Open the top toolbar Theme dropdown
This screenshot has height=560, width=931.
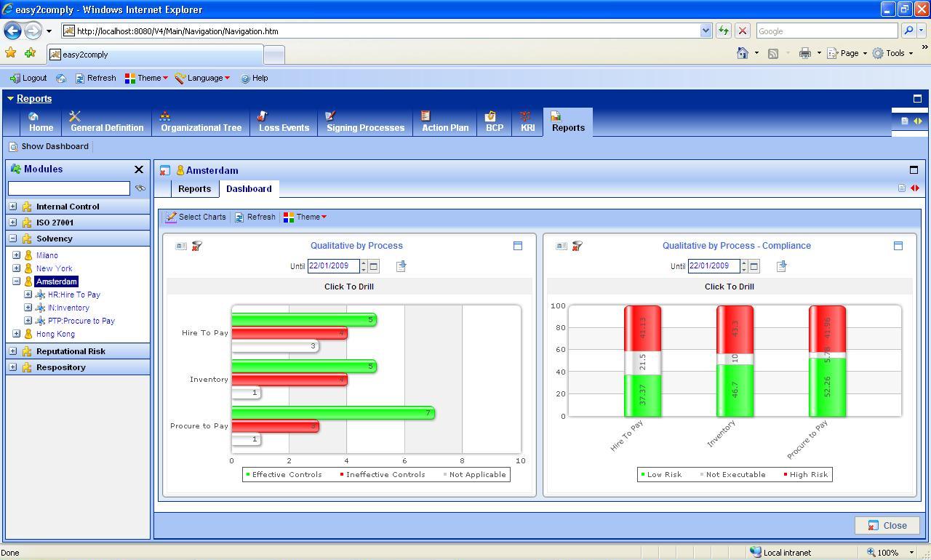point(146,78)
